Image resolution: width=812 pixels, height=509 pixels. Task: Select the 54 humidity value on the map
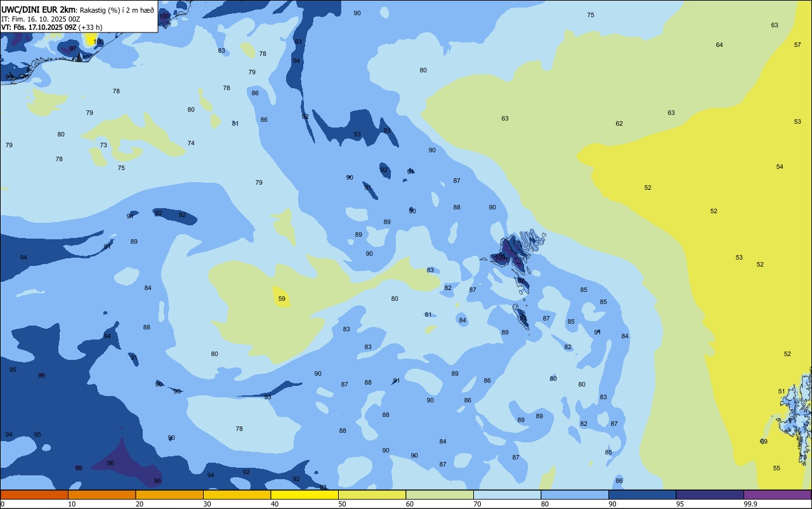(x=780, y=167)
